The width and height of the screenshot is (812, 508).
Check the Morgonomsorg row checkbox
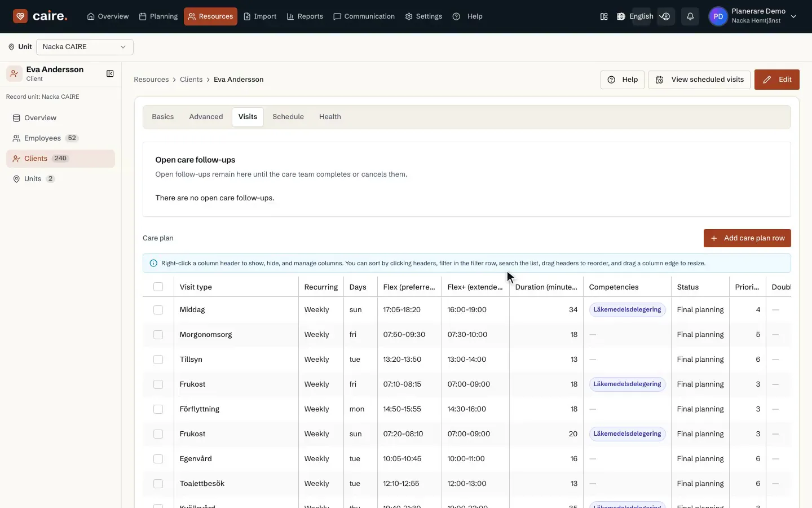(x=158, y=335)
